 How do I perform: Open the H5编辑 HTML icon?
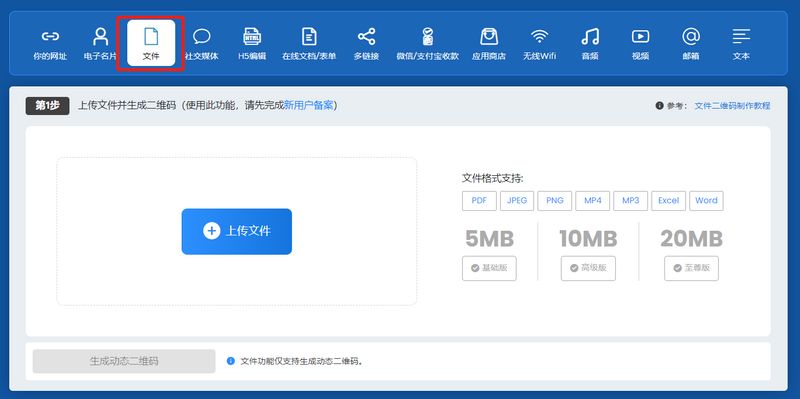[x=252, y=36]
